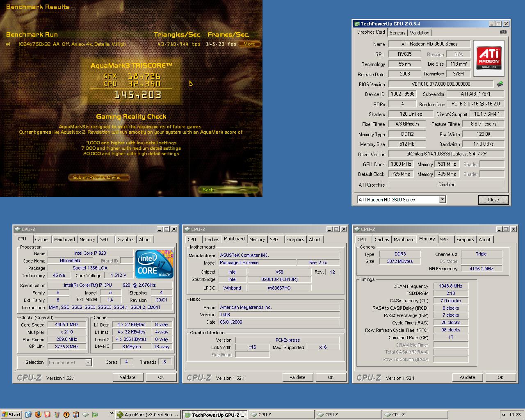
Task: Open the About tab in the CPU-Z CPU window
Action: pos(145,240)
